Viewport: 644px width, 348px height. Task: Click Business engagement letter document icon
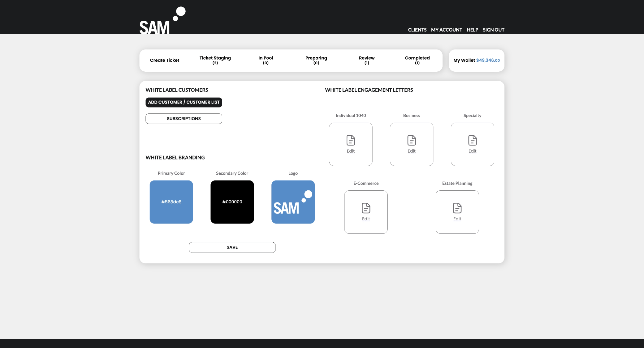412,140
